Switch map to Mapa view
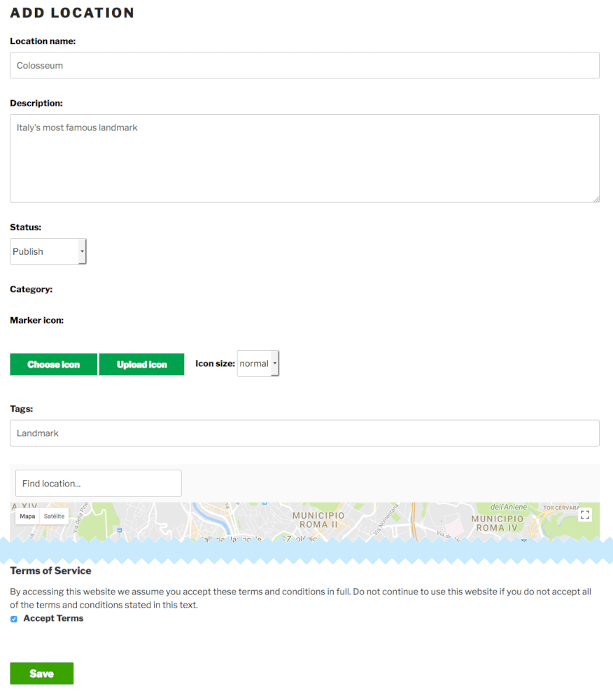This screenshot has height=700, width=613. (x=27, y=517)
